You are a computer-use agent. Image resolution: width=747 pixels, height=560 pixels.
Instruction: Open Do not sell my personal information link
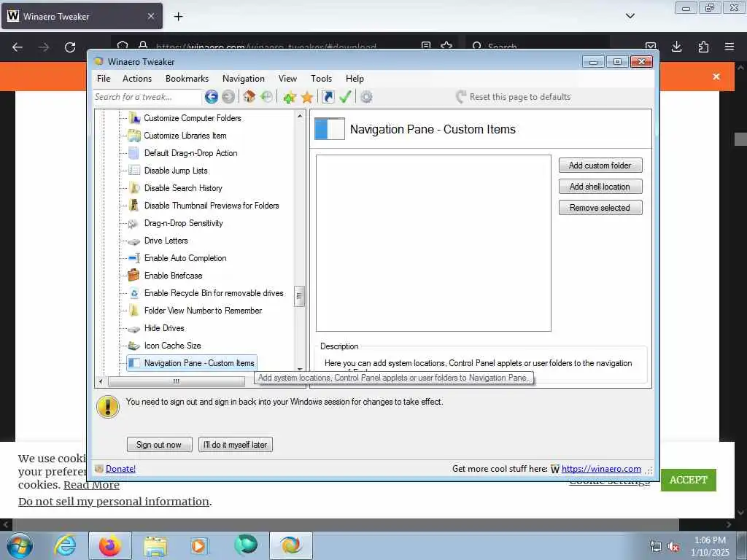[x=114, y=502]
